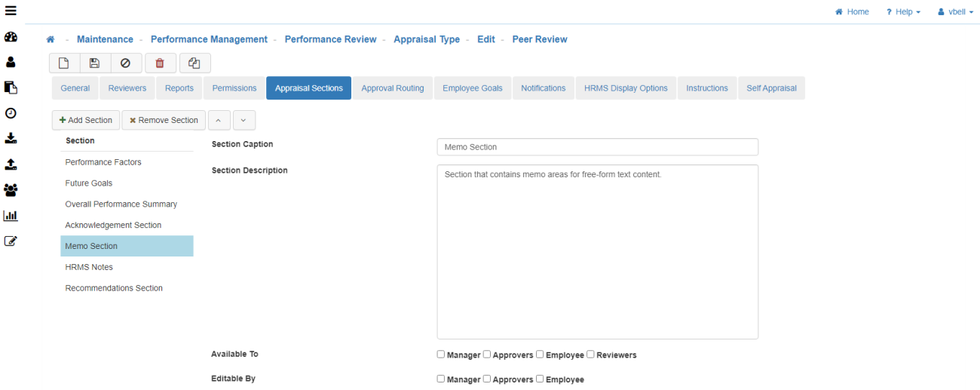Click the bar chart sidebar icon
The width and height of the screenshot is (980, 390).
[x=11, y=216]
